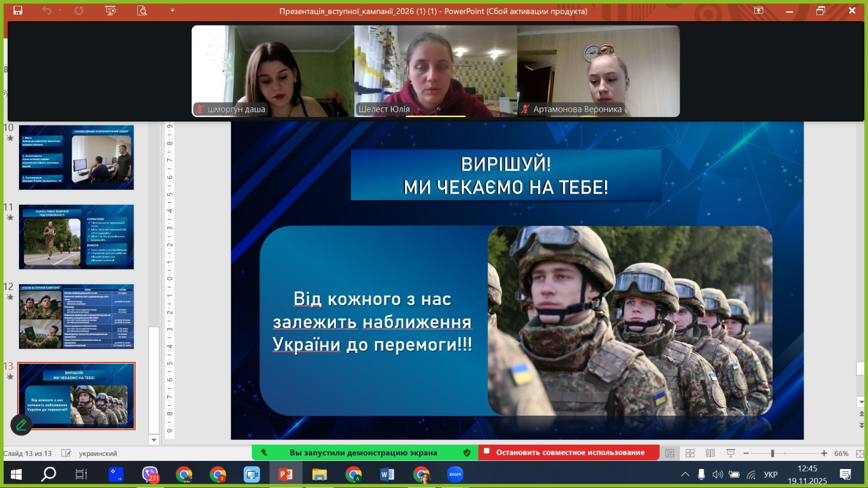The width and height of the screenshot is (868, 488).
Task: Expand the Ribbon Display Options menu
Action: point(758,11)
